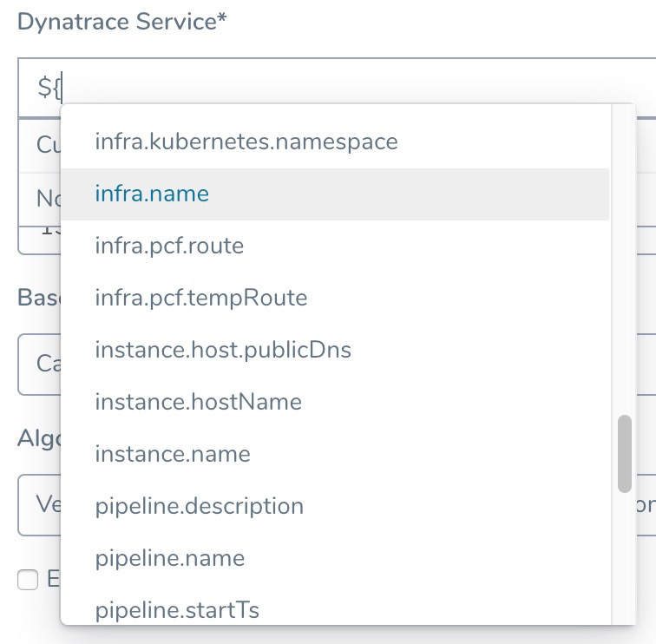Choose pipeline.name variable
This screenshot has height=644, width=656.
335,558
